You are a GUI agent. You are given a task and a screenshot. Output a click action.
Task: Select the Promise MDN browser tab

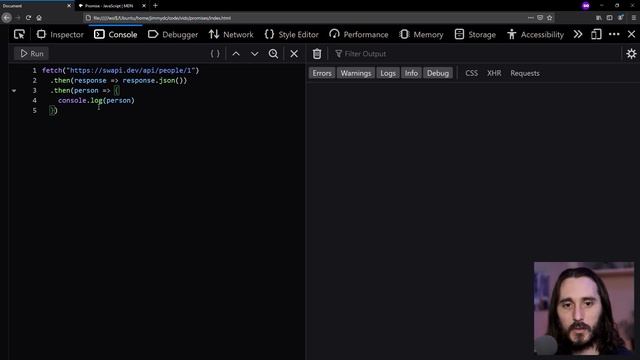(x=109, y=6)
